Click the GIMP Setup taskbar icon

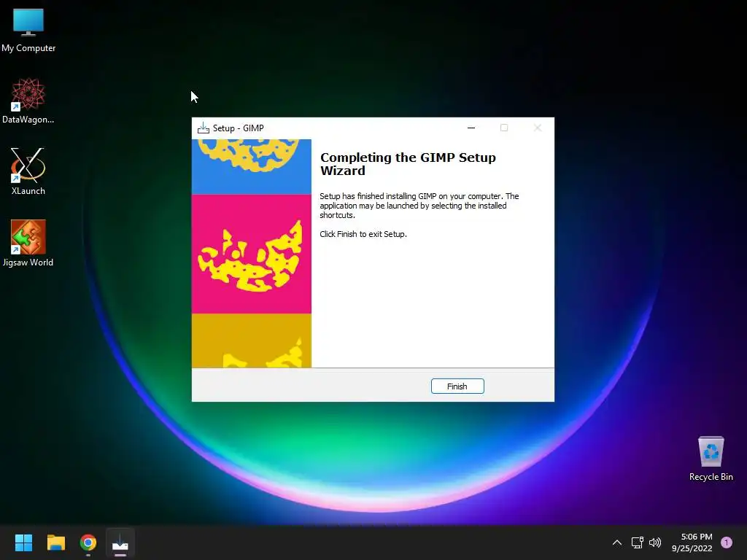[x=120, y=542]
